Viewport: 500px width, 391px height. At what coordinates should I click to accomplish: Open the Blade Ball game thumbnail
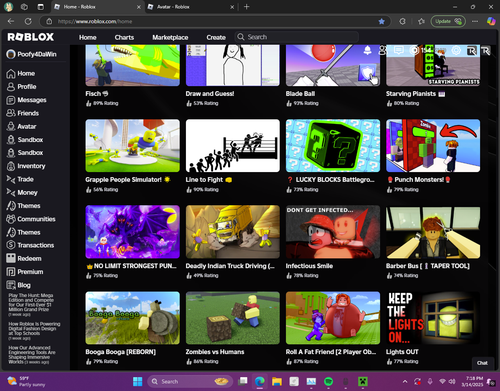point(333,65)
